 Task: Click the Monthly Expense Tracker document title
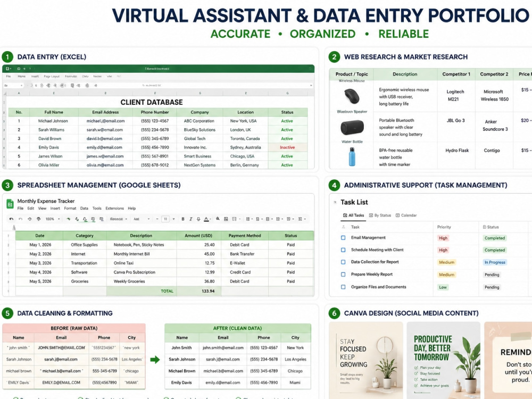point(46,201)
